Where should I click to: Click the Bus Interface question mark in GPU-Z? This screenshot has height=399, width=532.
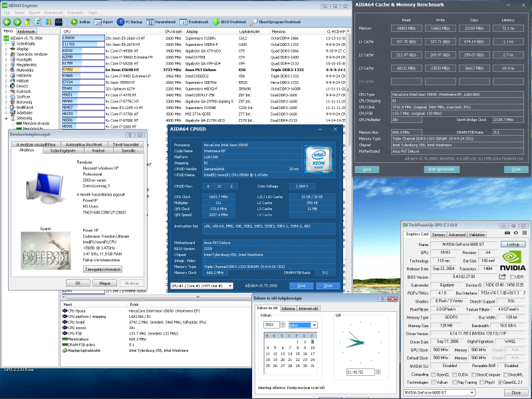pos(525,293)
